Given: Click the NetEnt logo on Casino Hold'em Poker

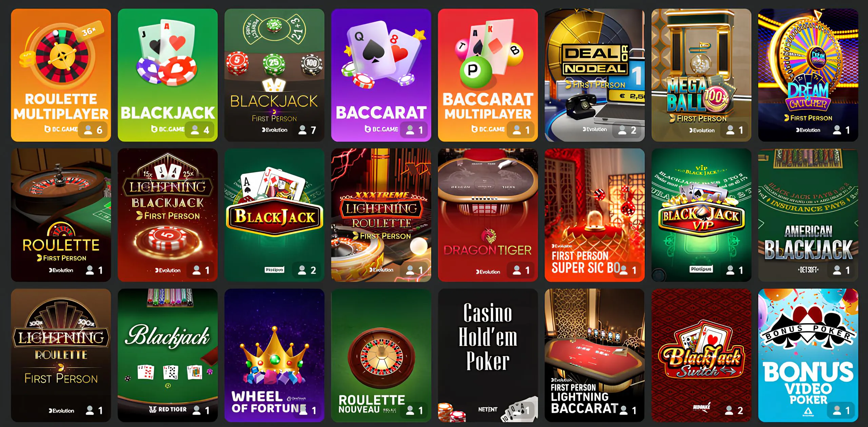Looking at the screenshot, I should click(x=488, y=410).
